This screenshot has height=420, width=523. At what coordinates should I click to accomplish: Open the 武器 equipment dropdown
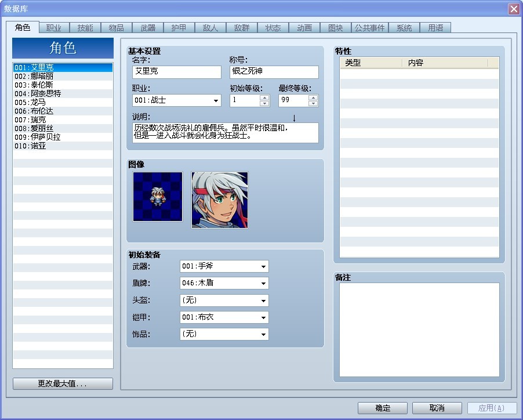click(x=224, y=266)
